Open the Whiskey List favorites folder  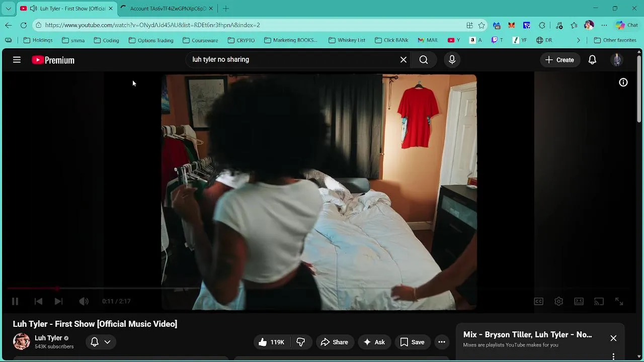pos(347,40)
